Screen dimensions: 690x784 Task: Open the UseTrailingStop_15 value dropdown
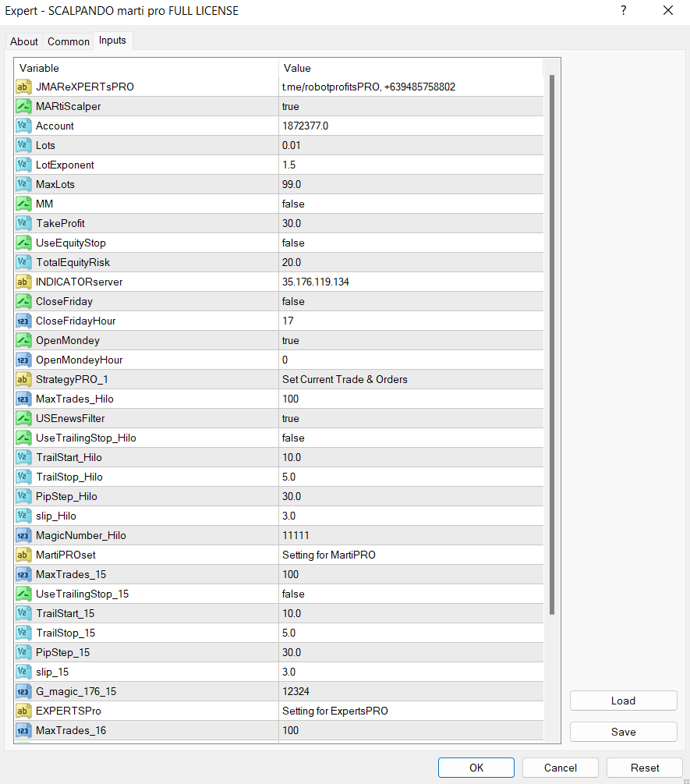coord(293,594)
